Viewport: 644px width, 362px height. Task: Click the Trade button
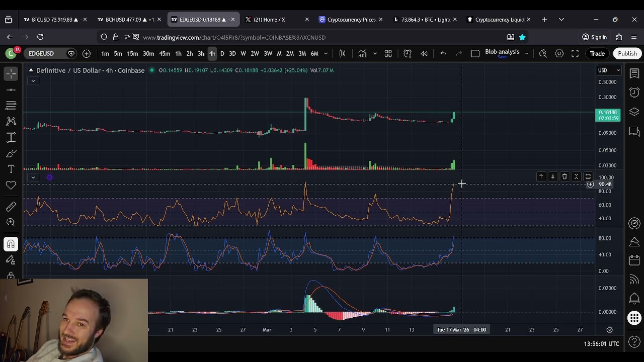597,54
